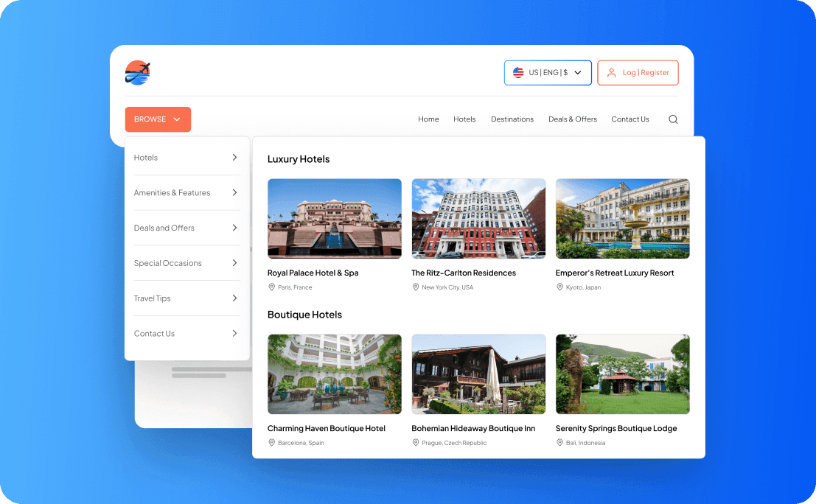The width and height of the screenshot is (816, 504).
Task: Click Serenity Springs lodge photo thumbnail
Action: coord(622,374)
